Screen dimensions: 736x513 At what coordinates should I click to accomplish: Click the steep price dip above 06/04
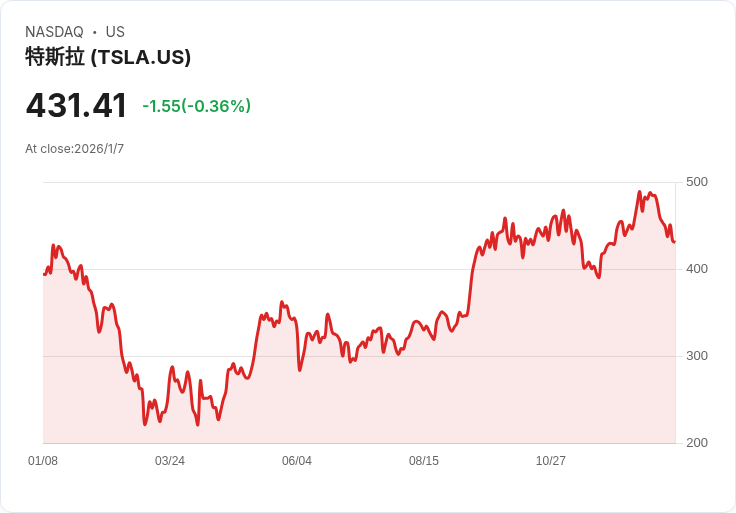[300, 370]
